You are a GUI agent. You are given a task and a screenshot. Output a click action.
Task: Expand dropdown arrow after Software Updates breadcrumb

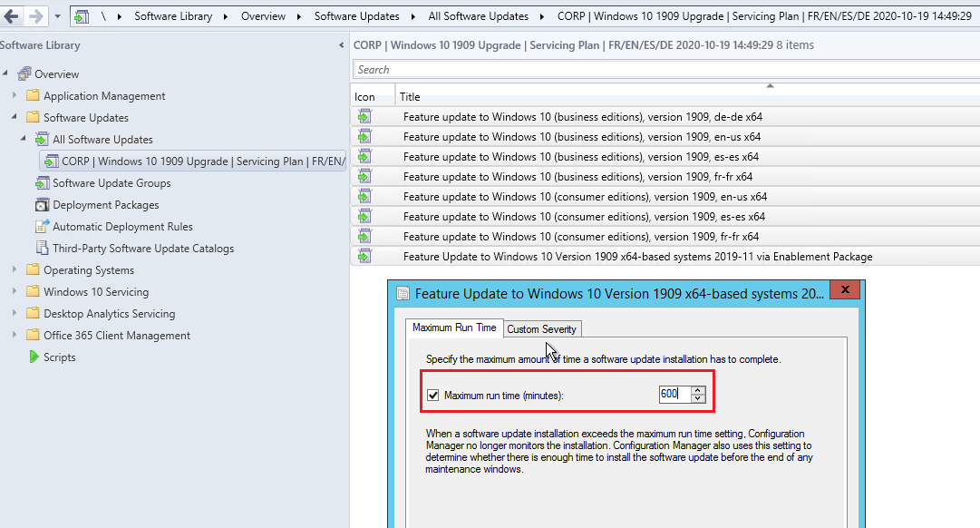(413, 16)
